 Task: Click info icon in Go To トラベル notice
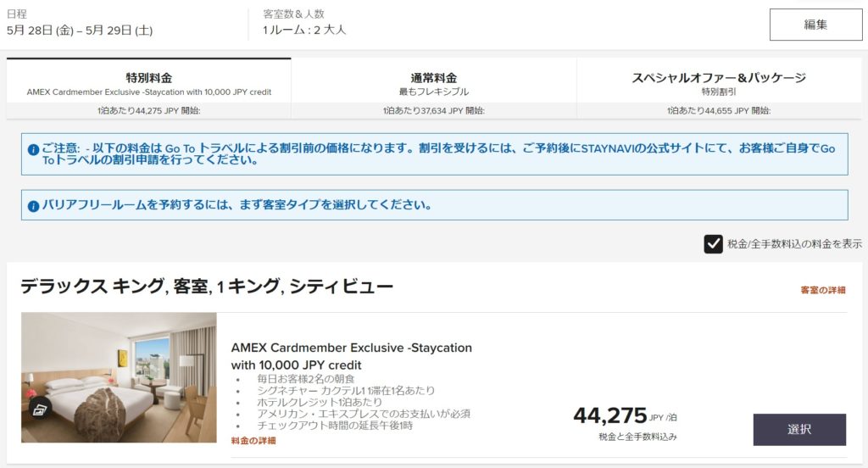[x=34, y=149]
